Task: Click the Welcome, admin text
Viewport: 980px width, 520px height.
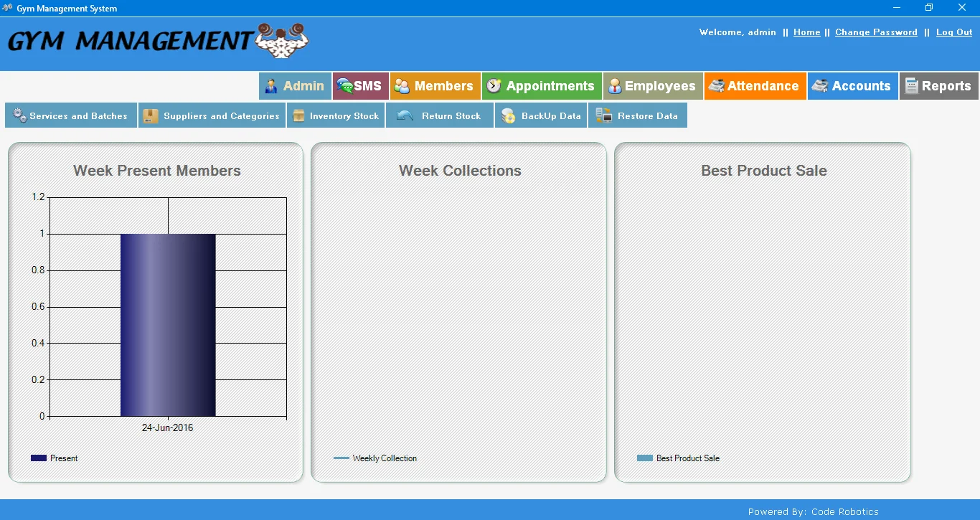Action: point(738,32)
